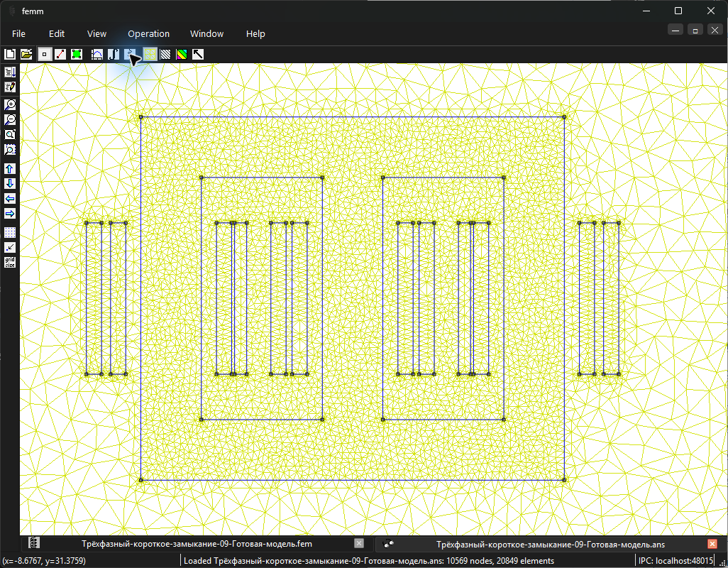728x568 pixels.
Task: Pan the view left with the left arrow
Action: tap(10, 199)
